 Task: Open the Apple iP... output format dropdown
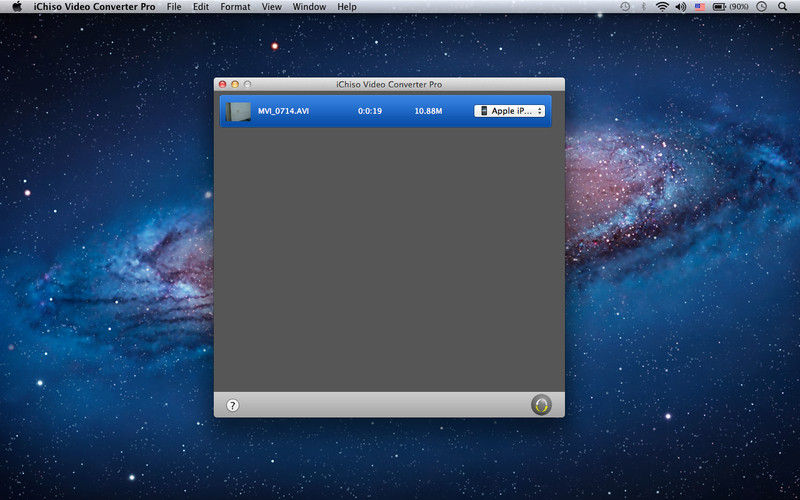click(x=509, y=111)
